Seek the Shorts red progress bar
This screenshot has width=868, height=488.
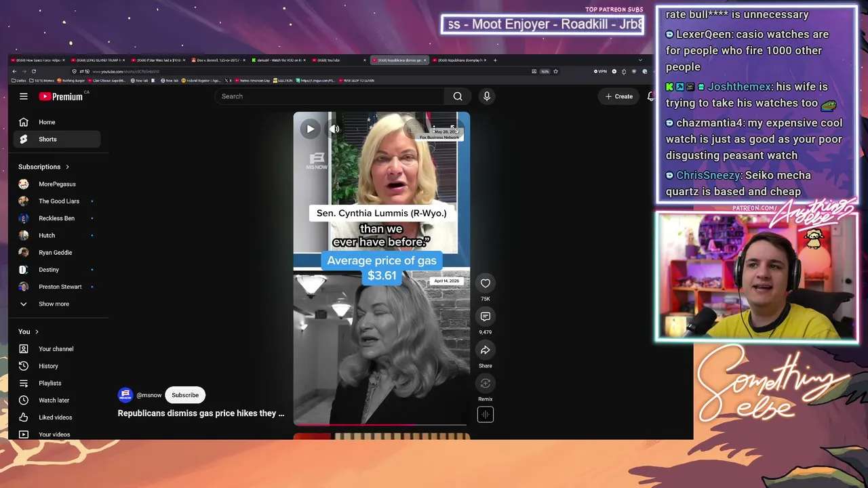coord(381,425)
